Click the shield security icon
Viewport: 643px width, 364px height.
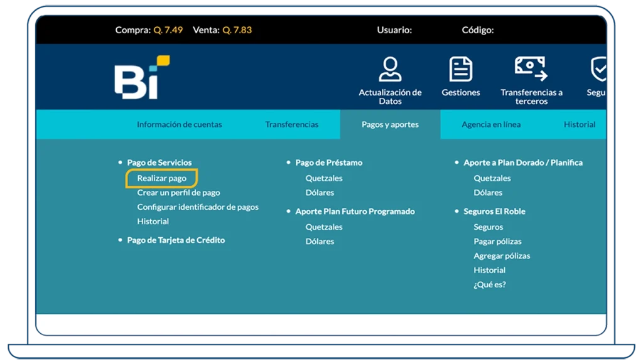597,70
